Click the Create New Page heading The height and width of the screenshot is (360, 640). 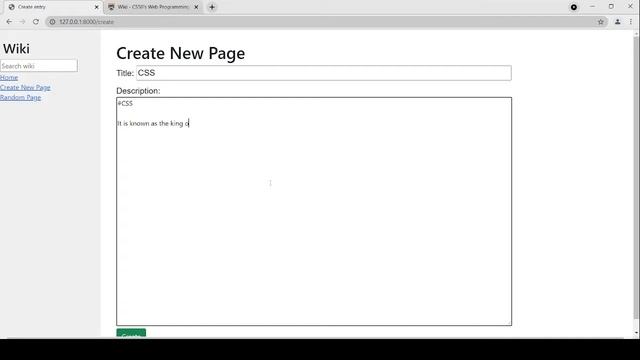click(x=180, y=53)
